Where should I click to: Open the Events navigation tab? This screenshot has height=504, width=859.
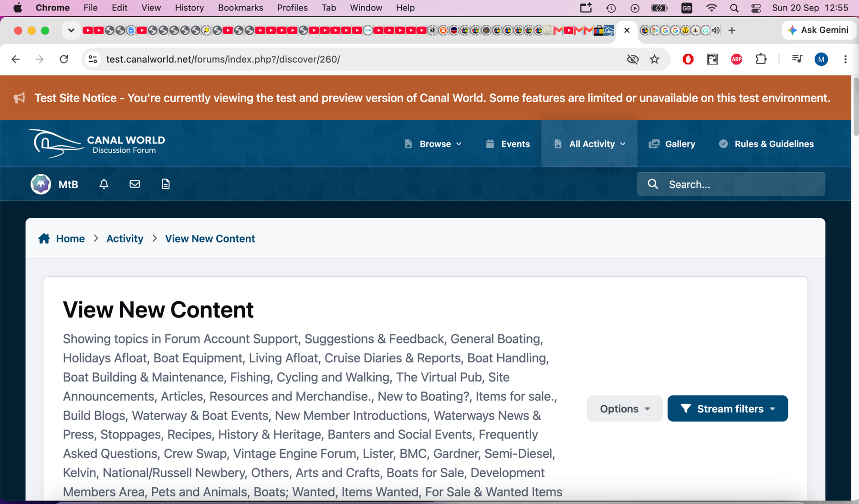coord(508,144)
